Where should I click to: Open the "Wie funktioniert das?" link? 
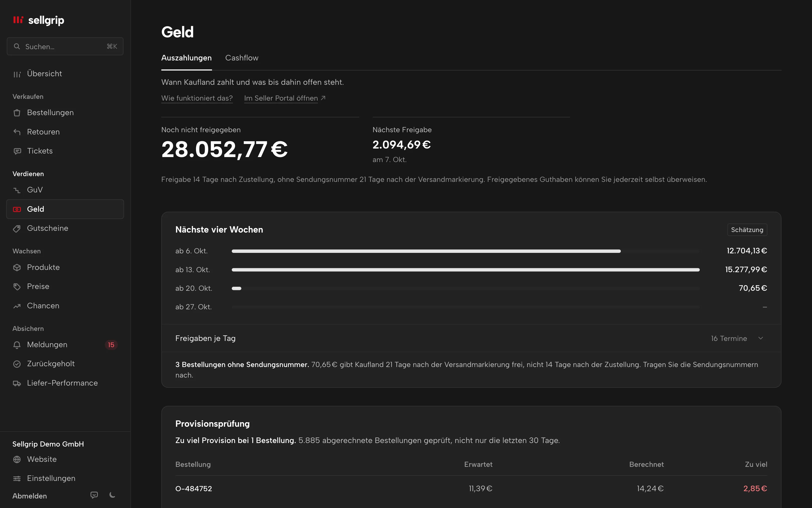point(197,98)
